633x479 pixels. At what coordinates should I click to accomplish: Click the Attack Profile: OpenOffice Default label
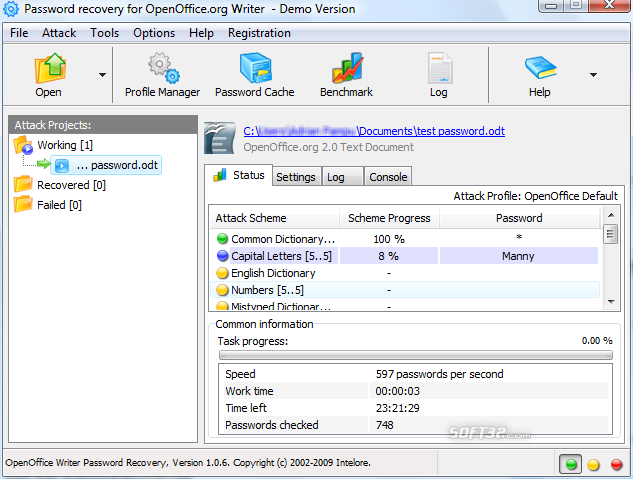[x=536, y=196]
